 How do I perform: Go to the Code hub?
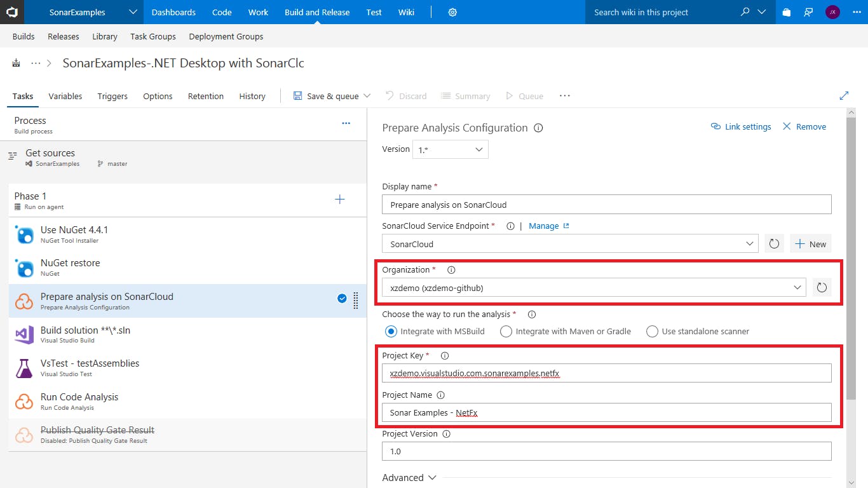[222, 12]
